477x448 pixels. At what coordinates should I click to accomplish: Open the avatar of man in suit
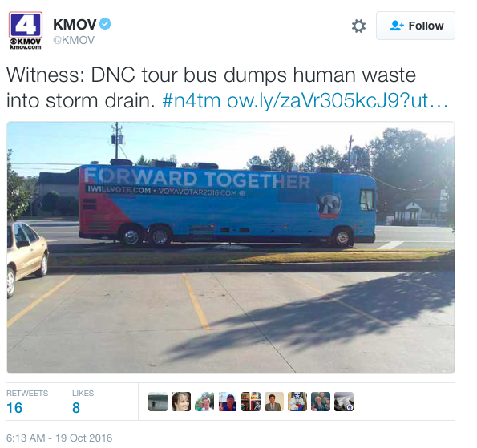[x=274, y=402]
